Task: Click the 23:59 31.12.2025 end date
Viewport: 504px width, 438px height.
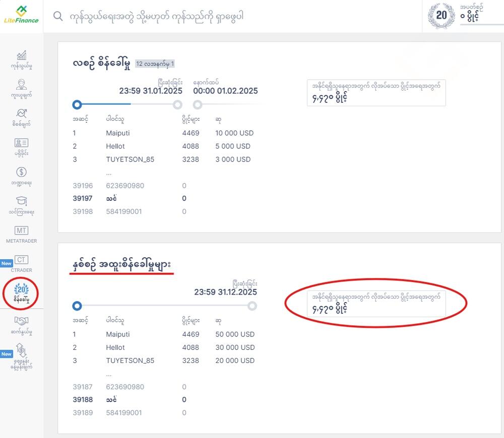Action: [x=225, y=292]
